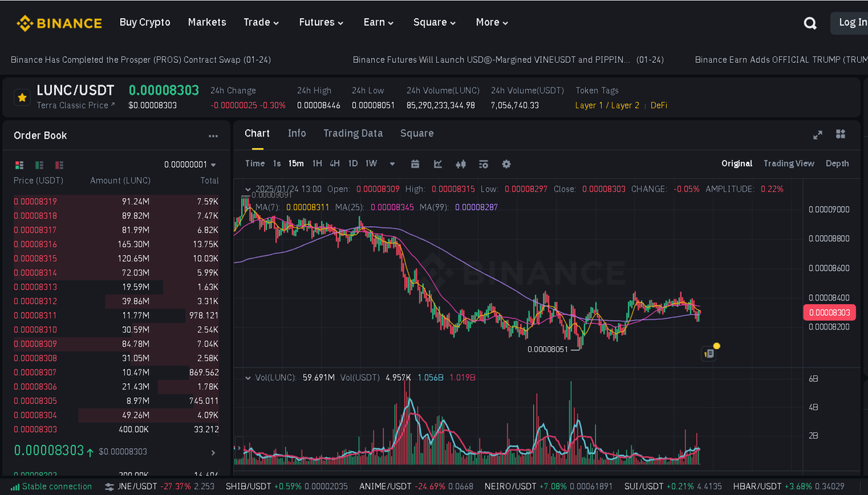Show combined buy and sell order book view
This screenshot has width=868, height=495.
click(x=20, y=165)
